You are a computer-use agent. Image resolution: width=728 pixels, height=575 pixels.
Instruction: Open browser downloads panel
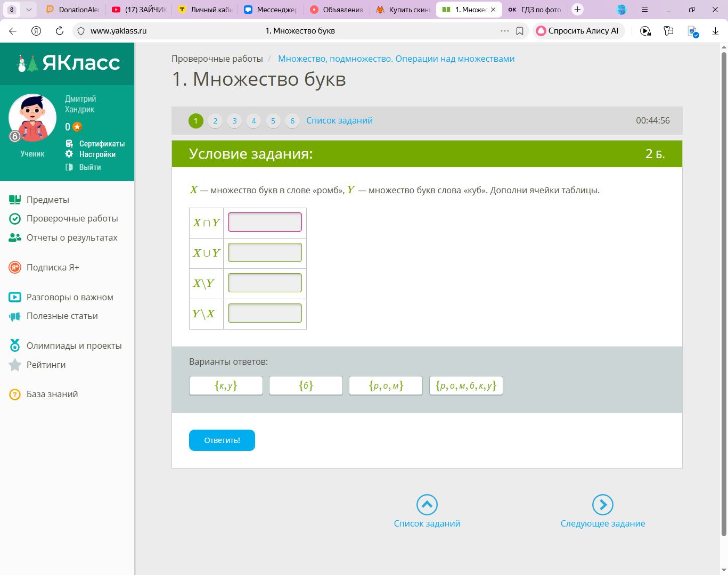click(x=715, y=31)
